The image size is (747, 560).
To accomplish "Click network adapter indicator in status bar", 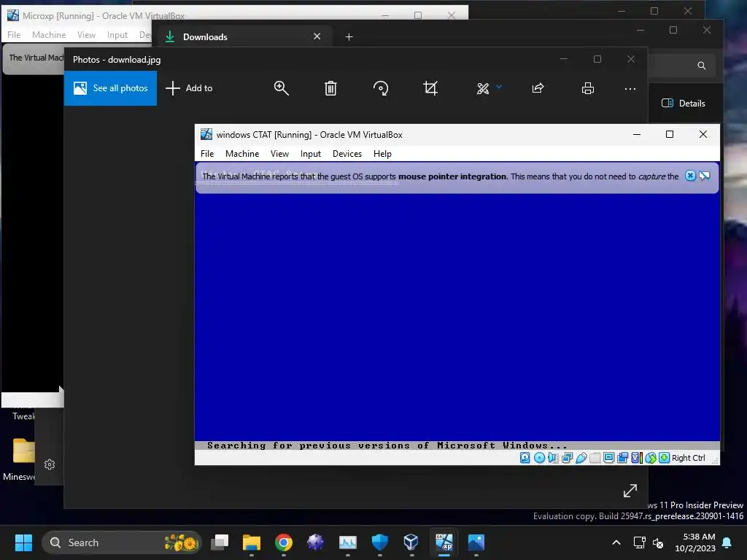I will pyautogui.click(x=567, y=458).
